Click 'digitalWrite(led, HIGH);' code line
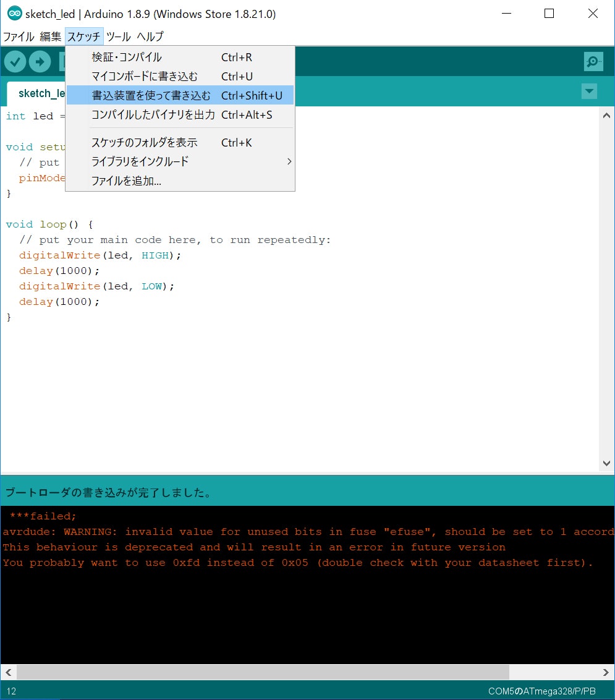 (100, 255)
